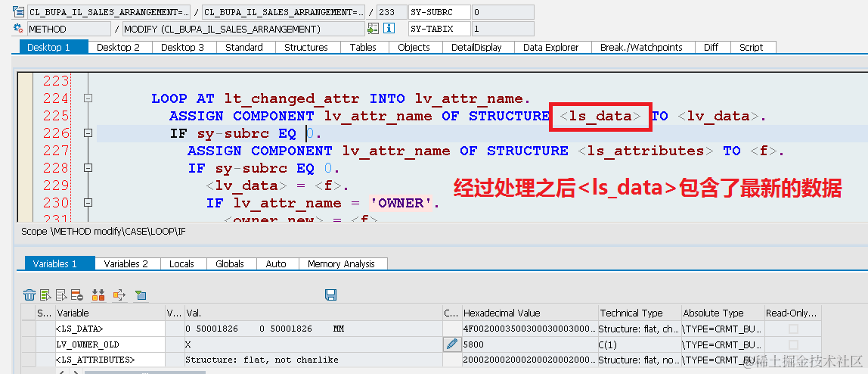Screen dimensions: 868x374
Task: Click the pencil edit icon for LV_OWNER_OLD
Action: coord(451,344)
